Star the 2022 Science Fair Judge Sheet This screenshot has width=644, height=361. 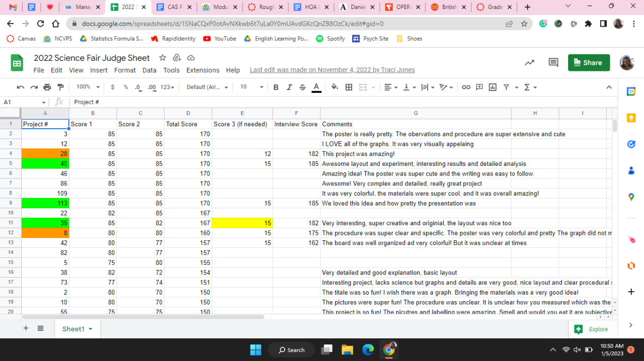(x=162, y=58)
